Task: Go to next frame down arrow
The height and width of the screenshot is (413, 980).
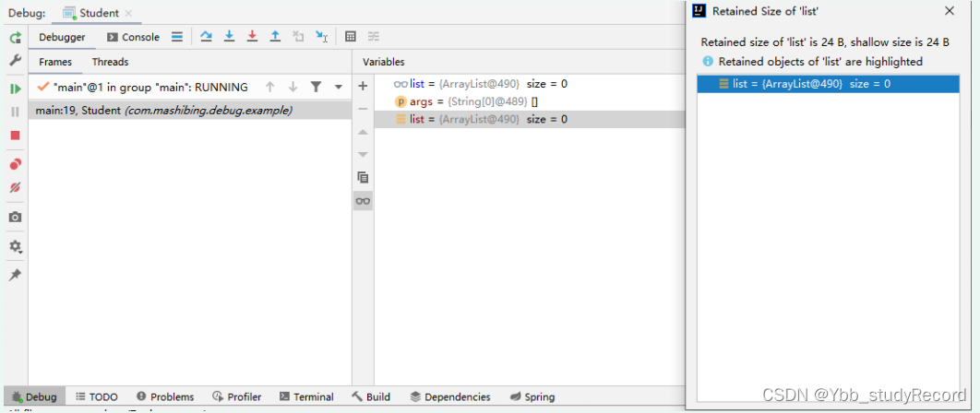Action: click(x=293, y=88)
